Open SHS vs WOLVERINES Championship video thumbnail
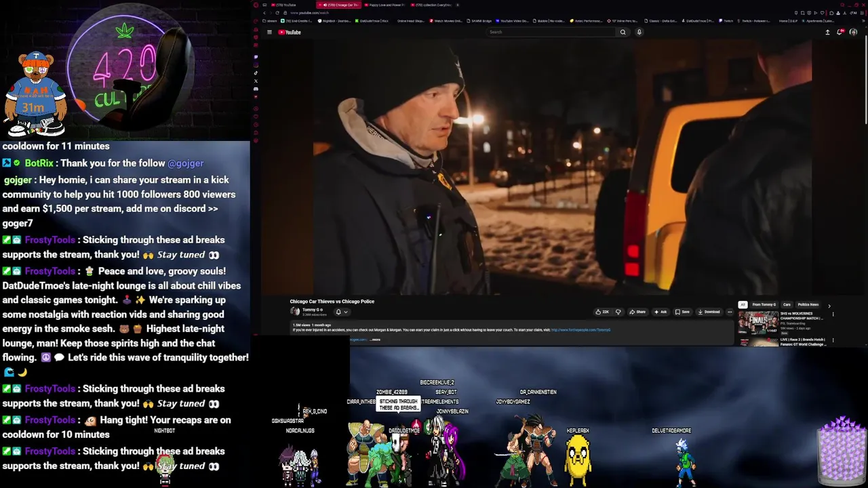868x488 pixels. click(x=758, y=323)
